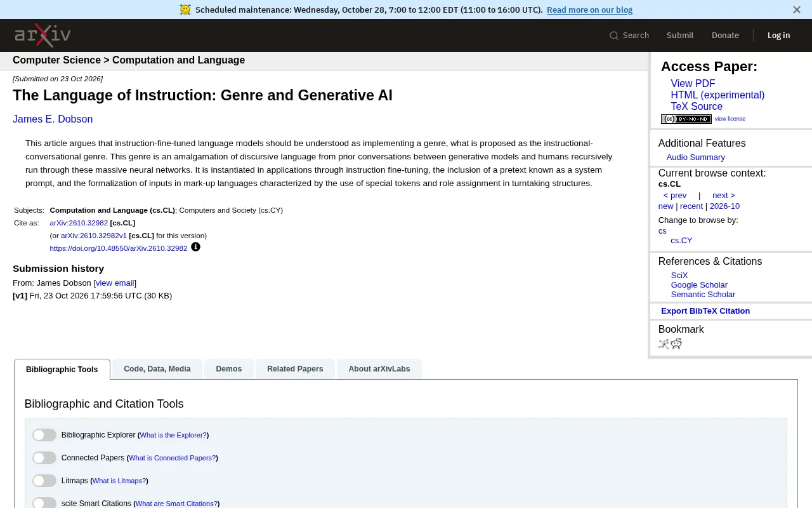Open Google Scholar citations
Image resolution: width=812 pixels, height=508 pixels.
[x=699, y=285]
